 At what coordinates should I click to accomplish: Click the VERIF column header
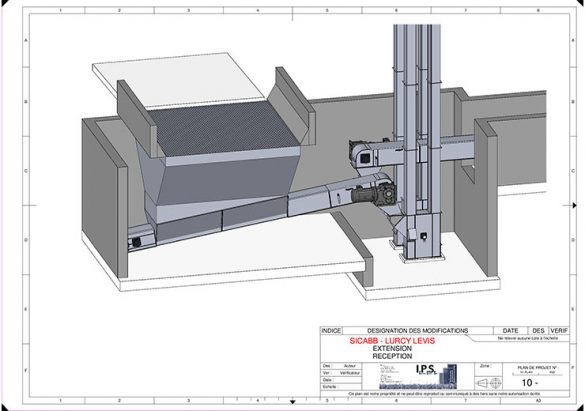559,330
